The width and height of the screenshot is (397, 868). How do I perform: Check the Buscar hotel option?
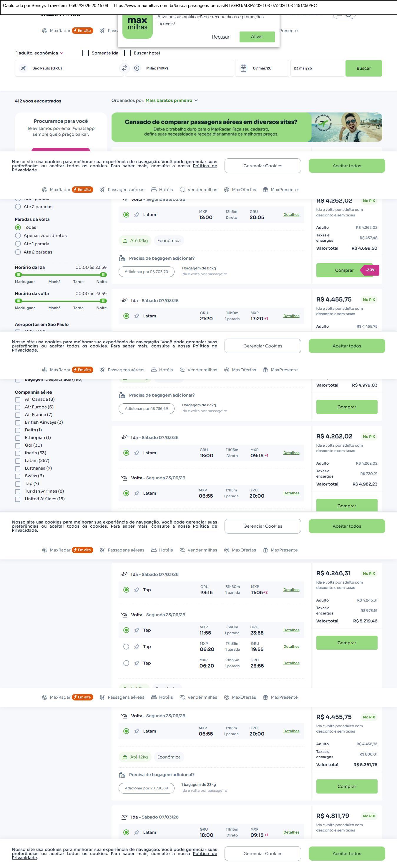(x=128, y=53)
